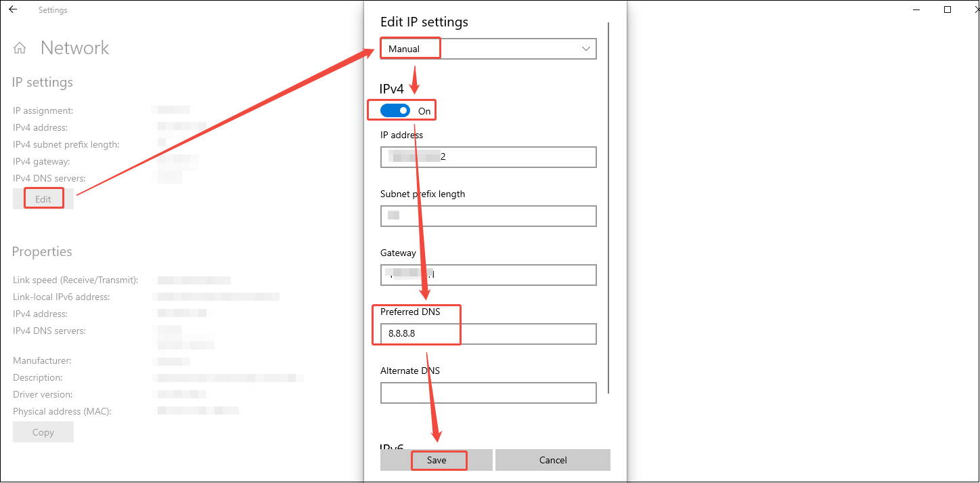
Task: Click the home icon next to Network
Action: (19, 47)
